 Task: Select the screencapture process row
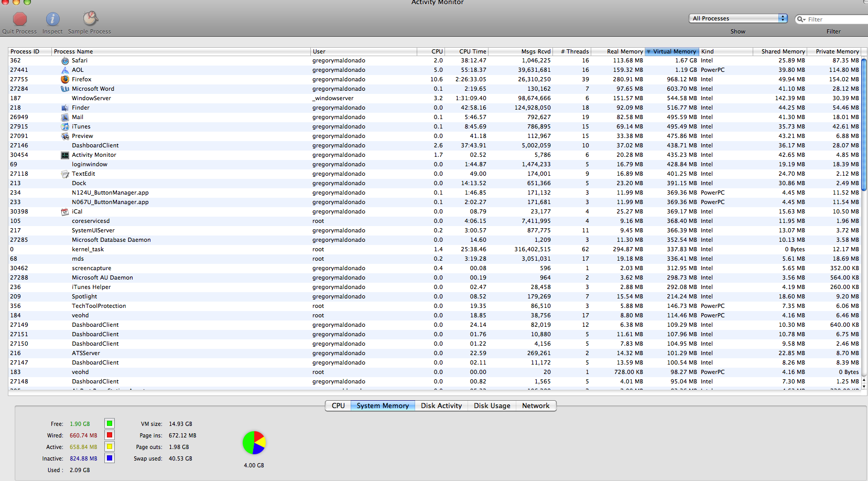click(x=435, y=269)
